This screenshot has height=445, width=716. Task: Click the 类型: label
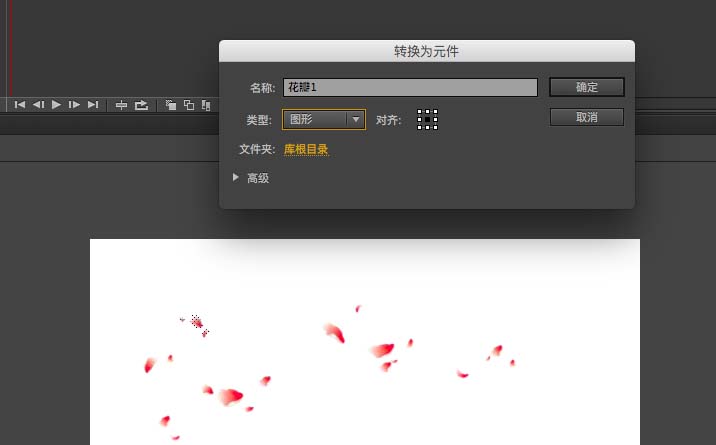coord(259,120)
